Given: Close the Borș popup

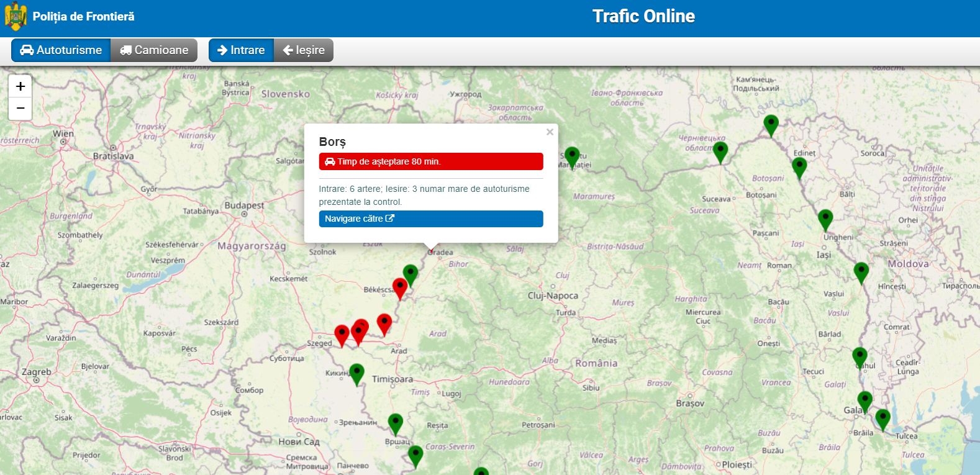Looking at the screenshot, I should pyautogui.click(x=550, y=132).
